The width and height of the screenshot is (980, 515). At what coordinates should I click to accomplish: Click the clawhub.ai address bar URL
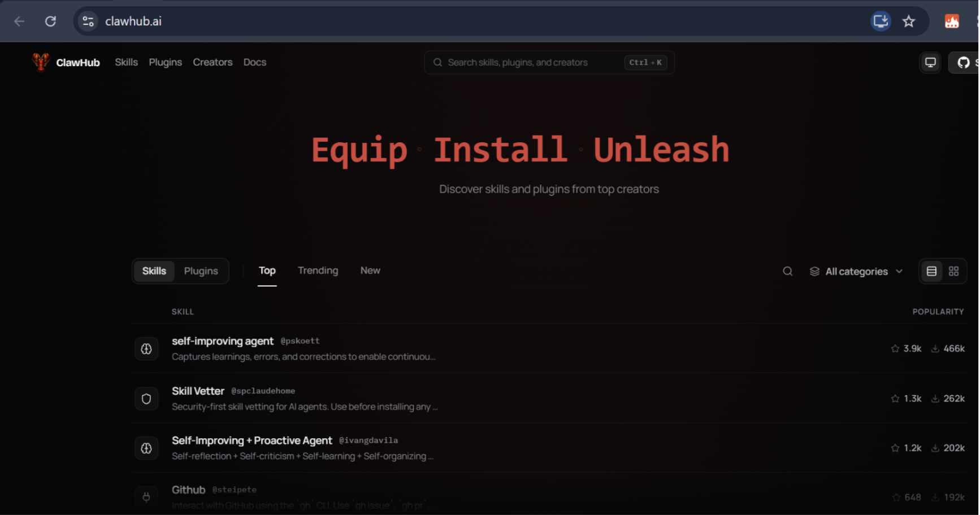[133, 21]
